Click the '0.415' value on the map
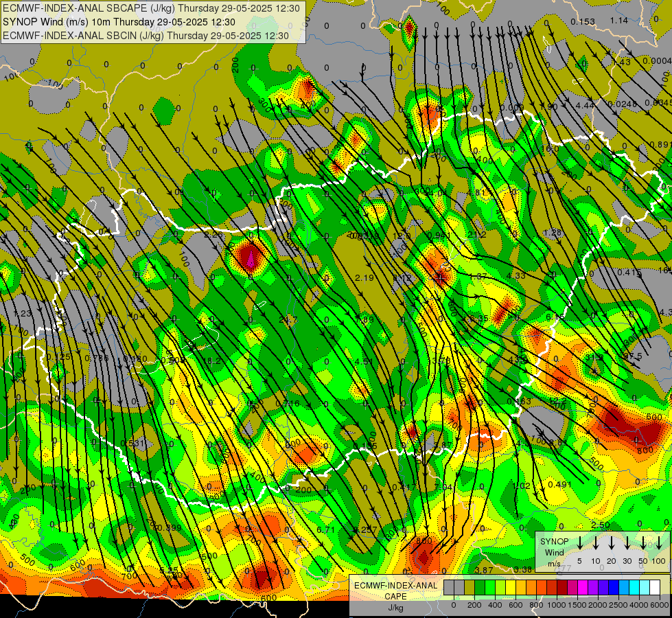This screenshot has height=618, width=672. point(629,273)
